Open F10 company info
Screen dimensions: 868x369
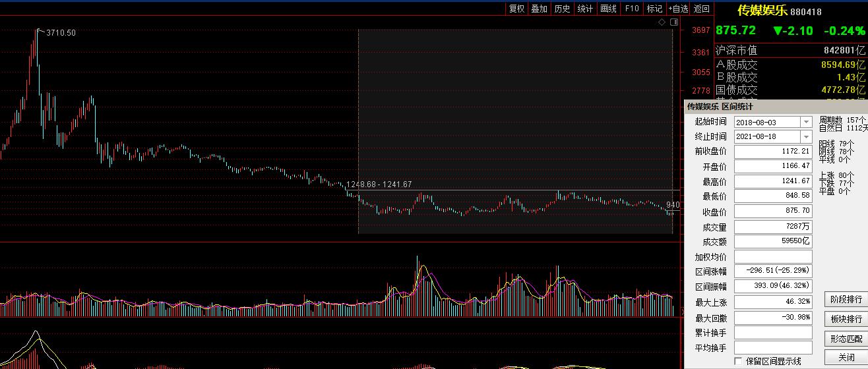[631, 9]
